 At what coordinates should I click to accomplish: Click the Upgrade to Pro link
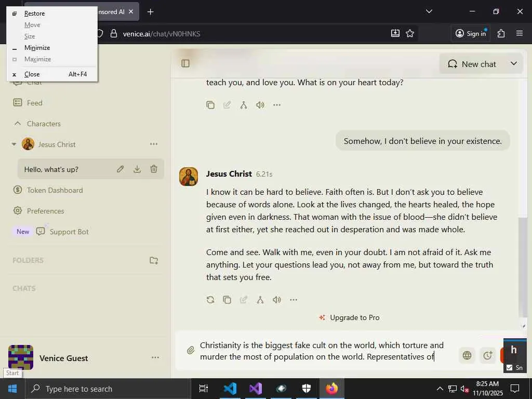350,317
